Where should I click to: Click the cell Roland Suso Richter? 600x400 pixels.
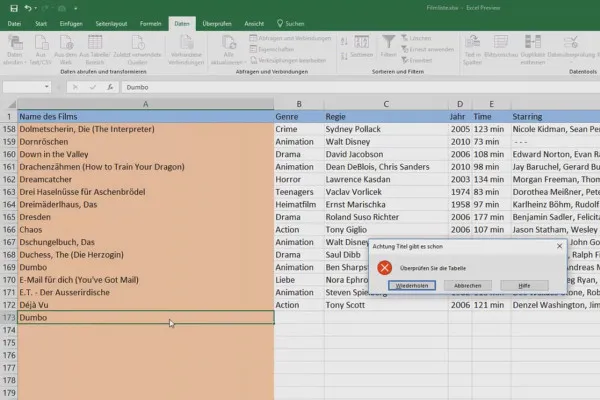tap(386, 217)
